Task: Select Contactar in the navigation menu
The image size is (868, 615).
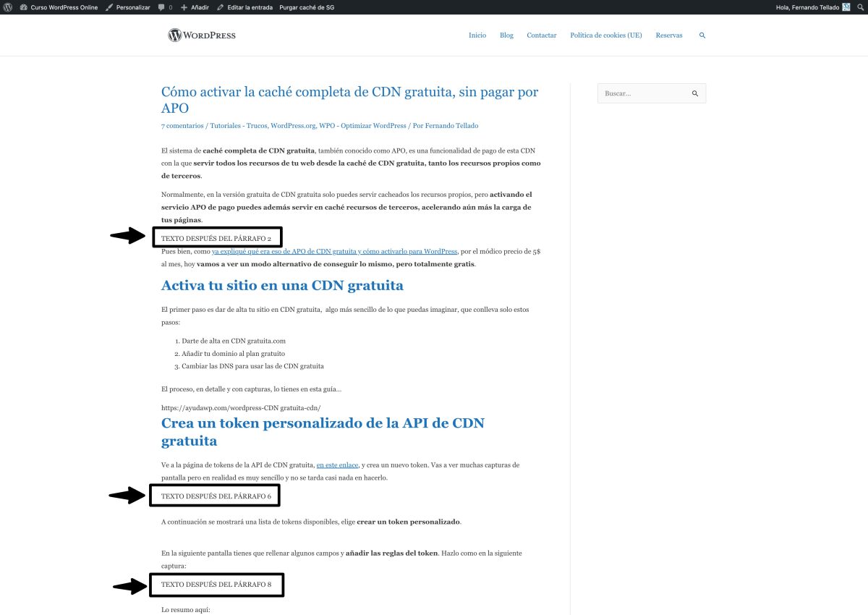Action: point(541,35)
